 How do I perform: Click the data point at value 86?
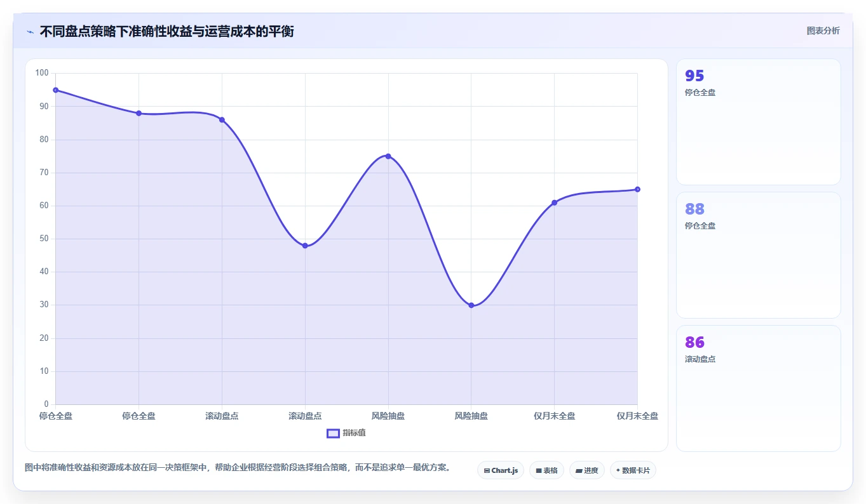click(x=222, y=120)
